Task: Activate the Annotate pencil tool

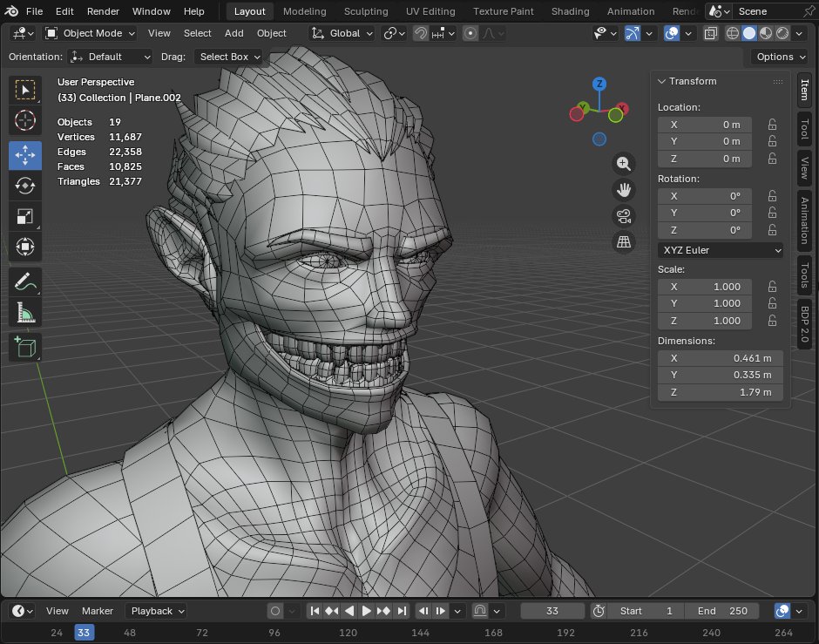Action: [25, 282]
